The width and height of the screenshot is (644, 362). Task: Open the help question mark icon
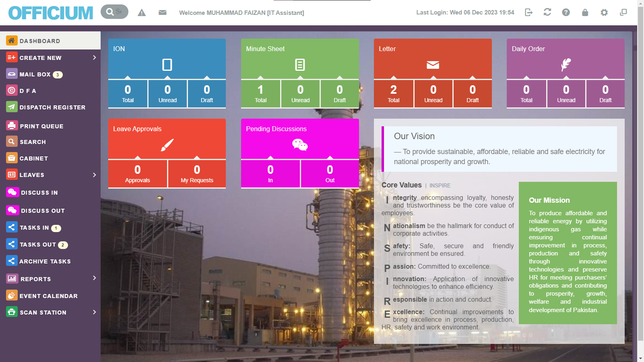(x=566, y=12)
